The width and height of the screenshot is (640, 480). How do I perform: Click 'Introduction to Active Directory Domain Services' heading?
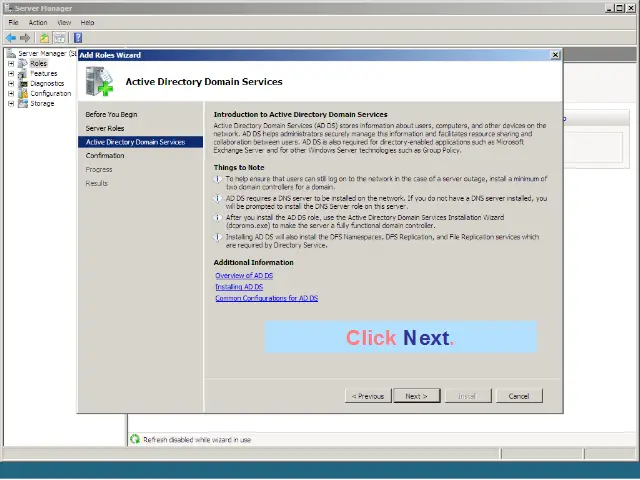pyautogui.click(x=300, y=115)
